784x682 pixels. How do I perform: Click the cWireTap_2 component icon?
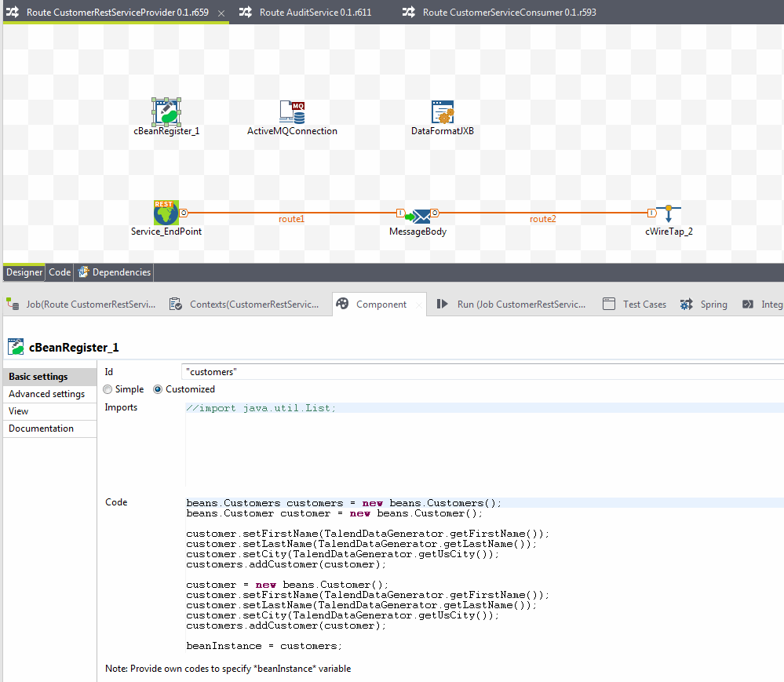point(669,213)
